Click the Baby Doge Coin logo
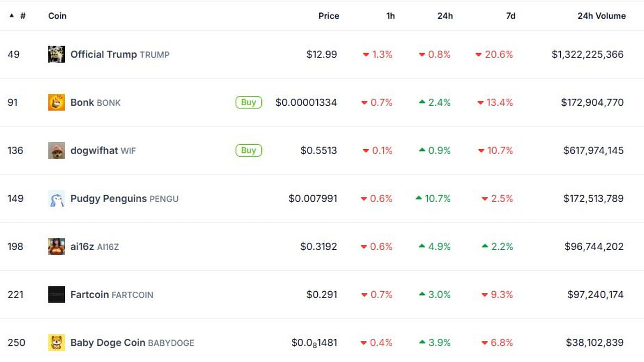644x362 pixels. [x=56, y=343]
